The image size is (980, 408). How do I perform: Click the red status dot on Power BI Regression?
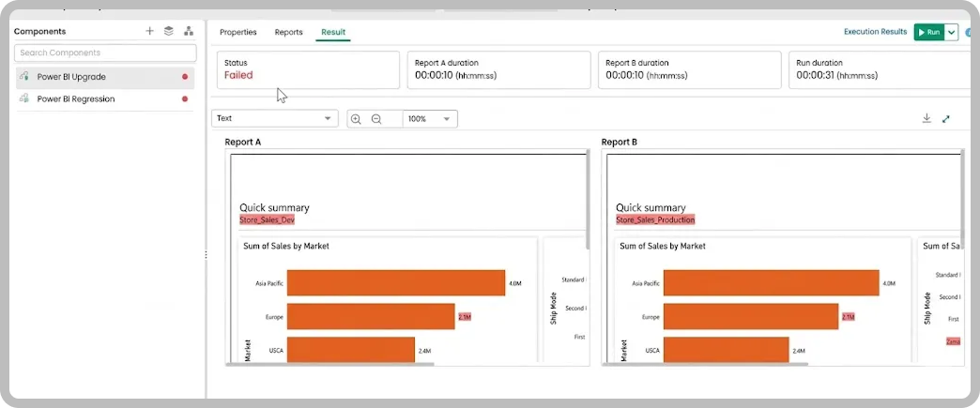185,98
